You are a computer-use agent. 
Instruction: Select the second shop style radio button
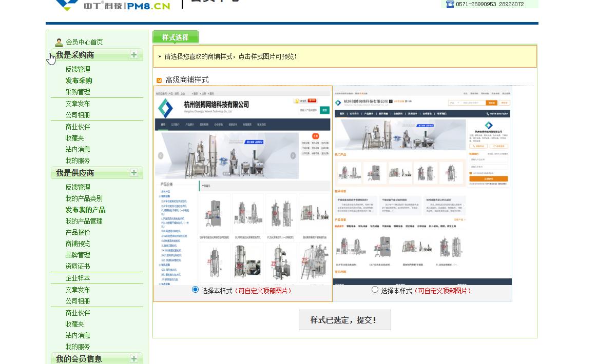(x=375, y=290)
